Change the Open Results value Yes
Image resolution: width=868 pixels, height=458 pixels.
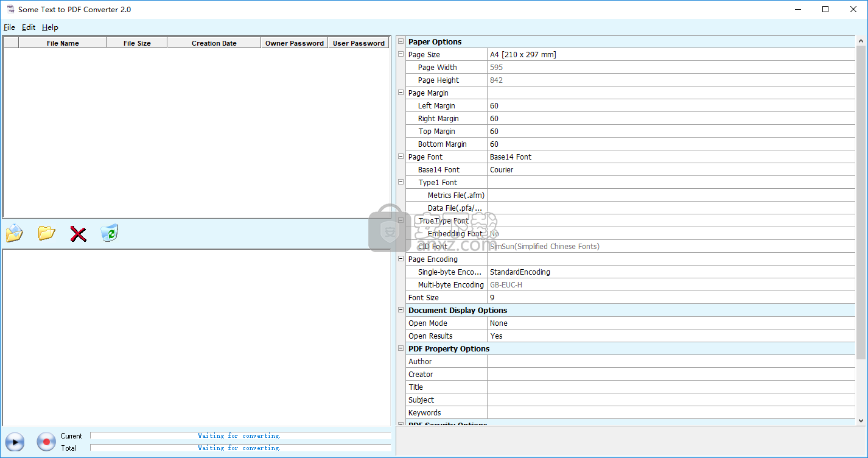pos(671,336)
